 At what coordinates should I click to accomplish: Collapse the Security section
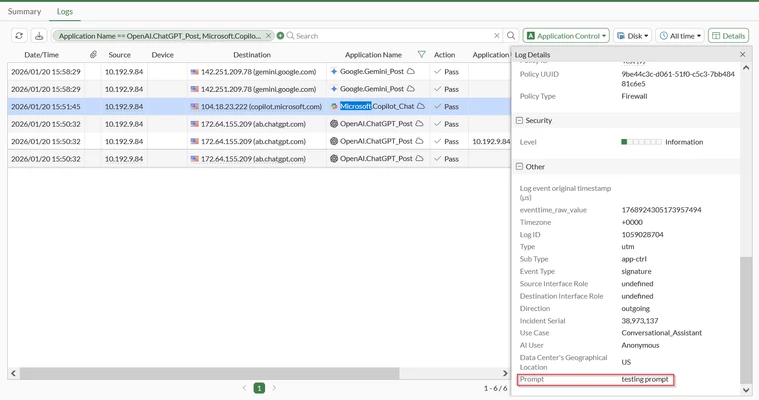tap(519, 121)
